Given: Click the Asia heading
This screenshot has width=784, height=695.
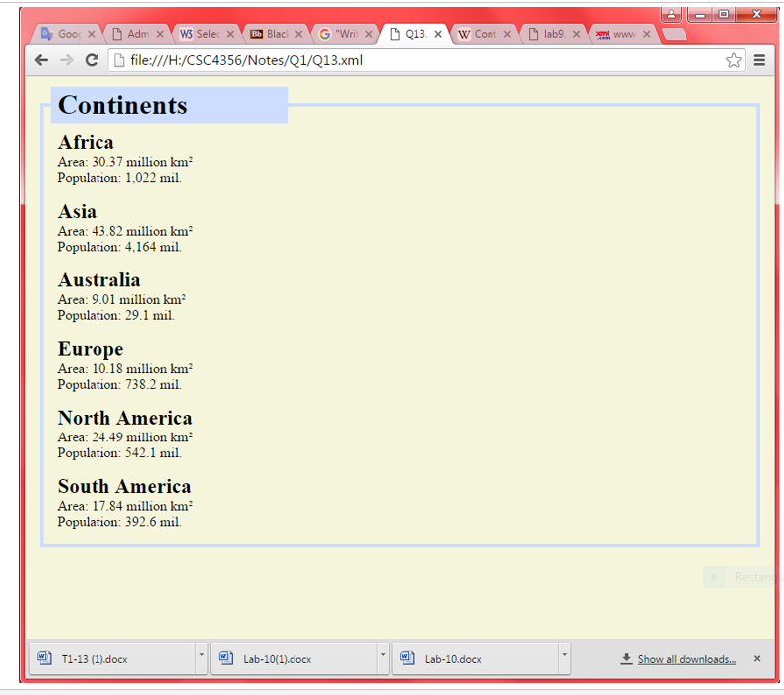Looking at the screenshot, I should point(77,212).
